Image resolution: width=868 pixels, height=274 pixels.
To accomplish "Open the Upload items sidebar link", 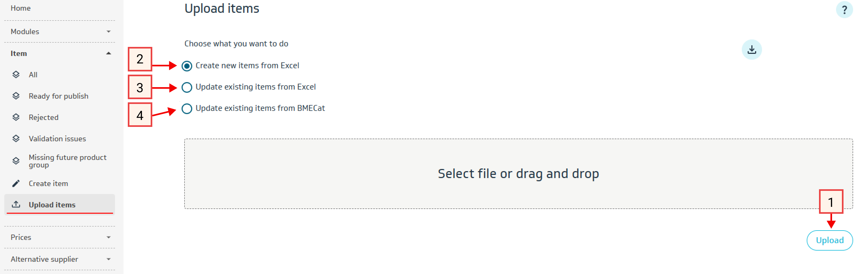I will (52, 205).
